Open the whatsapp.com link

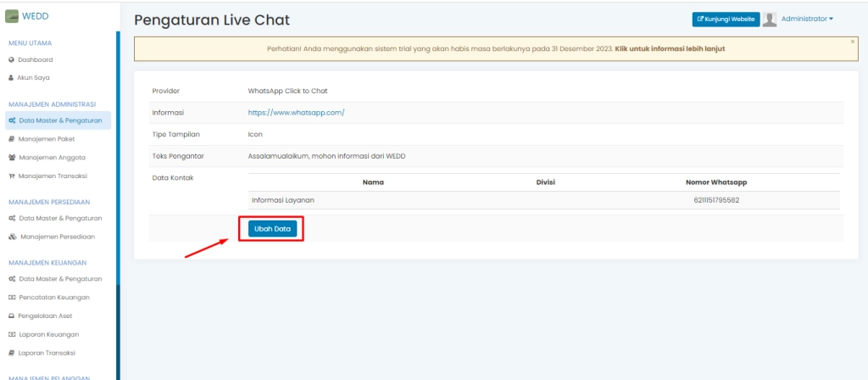296,112
